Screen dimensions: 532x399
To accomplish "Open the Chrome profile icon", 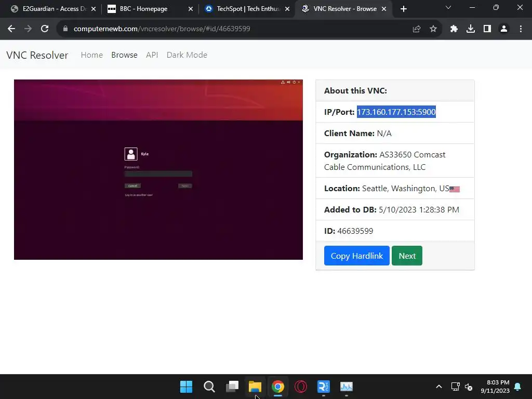I will coord(504,29).
